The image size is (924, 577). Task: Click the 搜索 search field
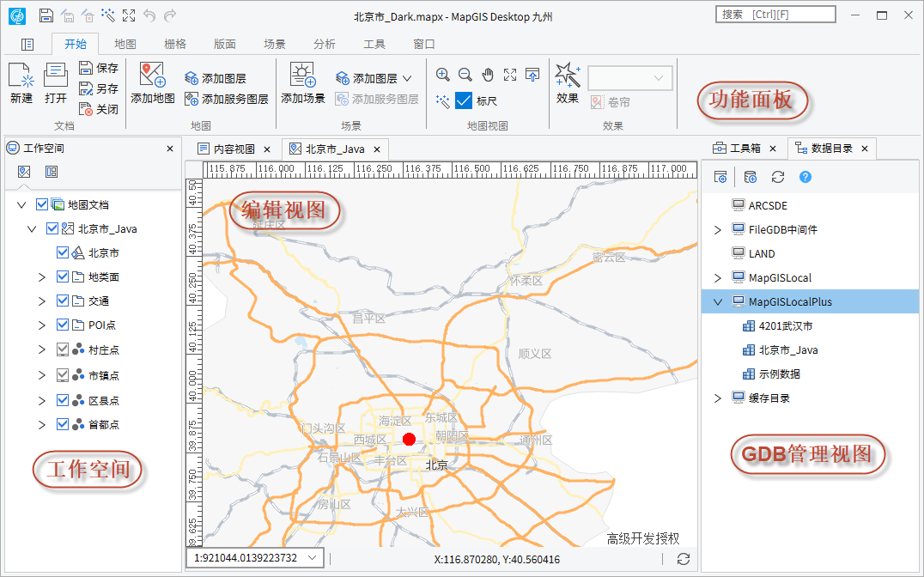775,15
